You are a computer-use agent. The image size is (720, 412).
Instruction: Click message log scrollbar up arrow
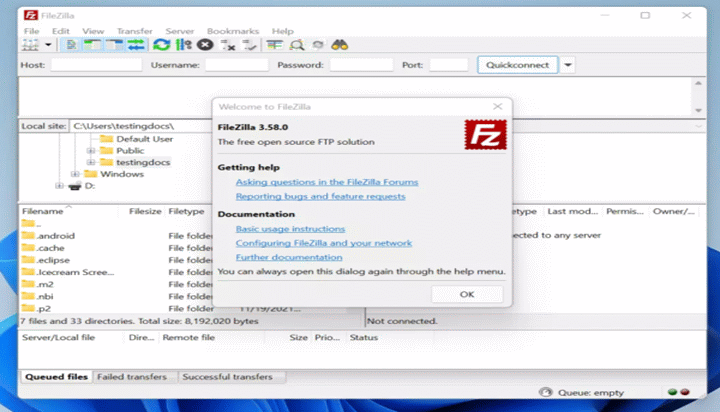coord(698,83)
